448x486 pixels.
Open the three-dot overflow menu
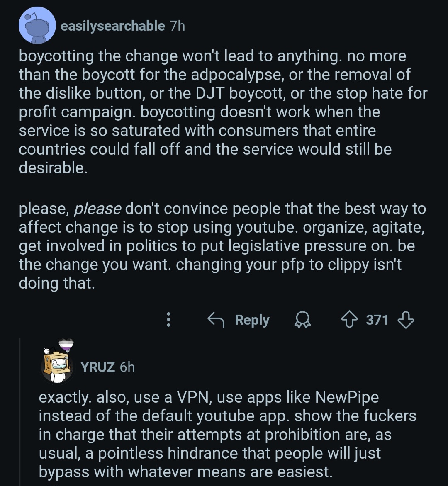point(169,319)
